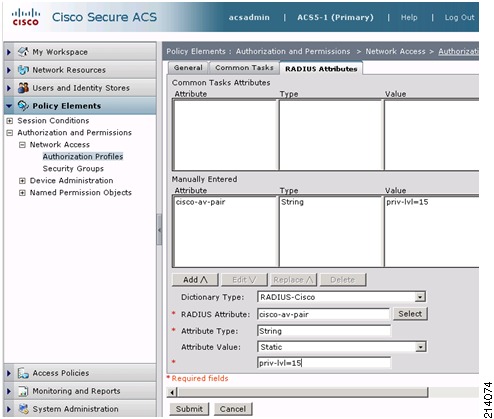Click the Delete button
This screenshot has height=419, width=494.
coord(343,280)
